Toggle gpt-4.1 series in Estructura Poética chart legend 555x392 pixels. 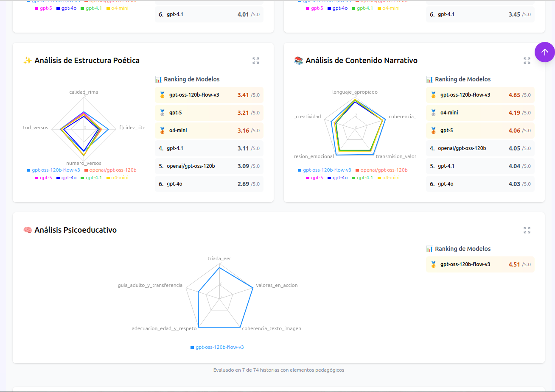click(91, 178)
